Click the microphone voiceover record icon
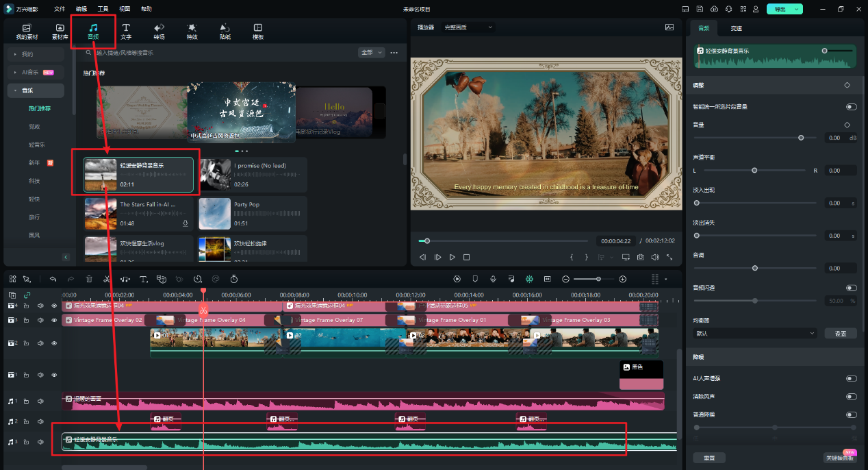Image resolution: width=868 pixels, height=470 pixels. [493, 280]
